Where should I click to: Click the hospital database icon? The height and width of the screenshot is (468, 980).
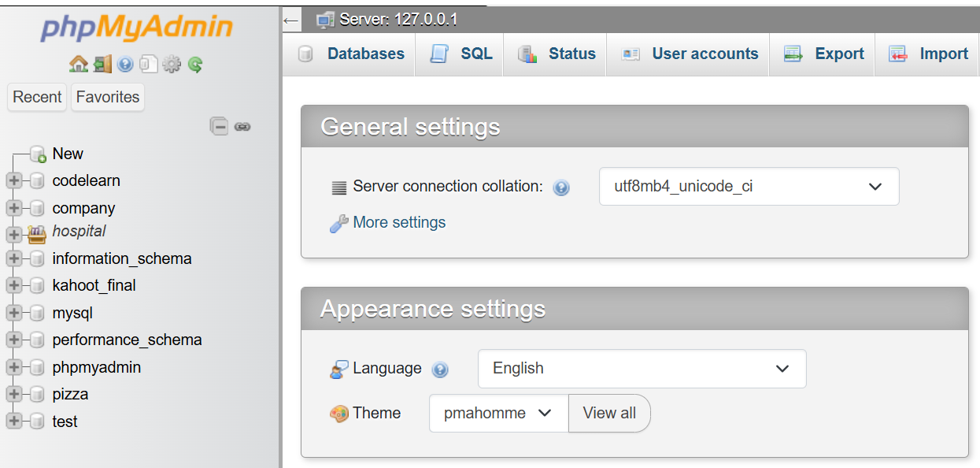(x=38, y=233)
